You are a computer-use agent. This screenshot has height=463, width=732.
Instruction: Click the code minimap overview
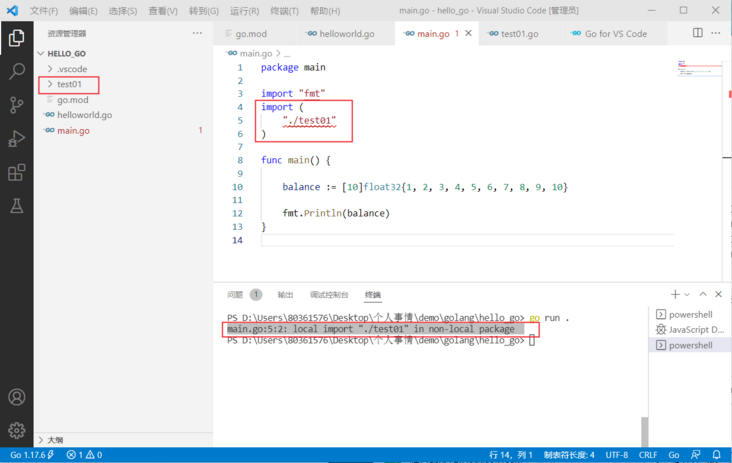click(x=699, y=68)
